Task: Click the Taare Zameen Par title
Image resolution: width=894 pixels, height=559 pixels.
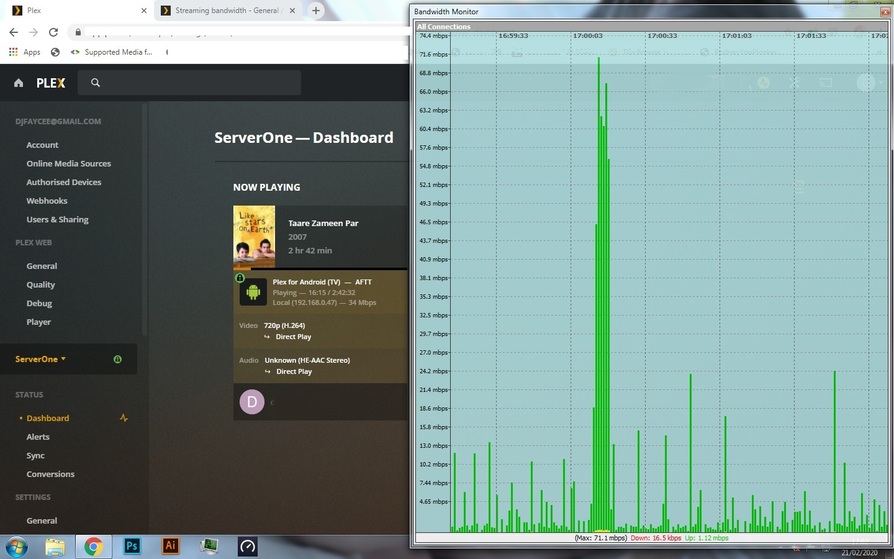Action: (x=323, y=223)
